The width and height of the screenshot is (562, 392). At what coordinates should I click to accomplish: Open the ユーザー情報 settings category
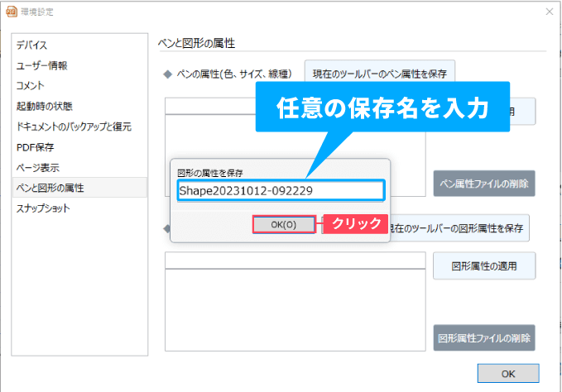[x=41, y=65]
